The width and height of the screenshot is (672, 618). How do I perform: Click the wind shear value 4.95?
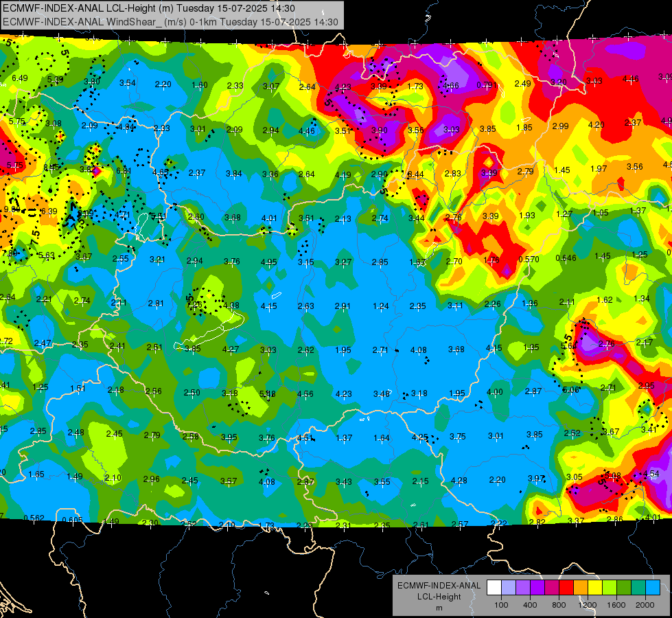pos(268,262)
